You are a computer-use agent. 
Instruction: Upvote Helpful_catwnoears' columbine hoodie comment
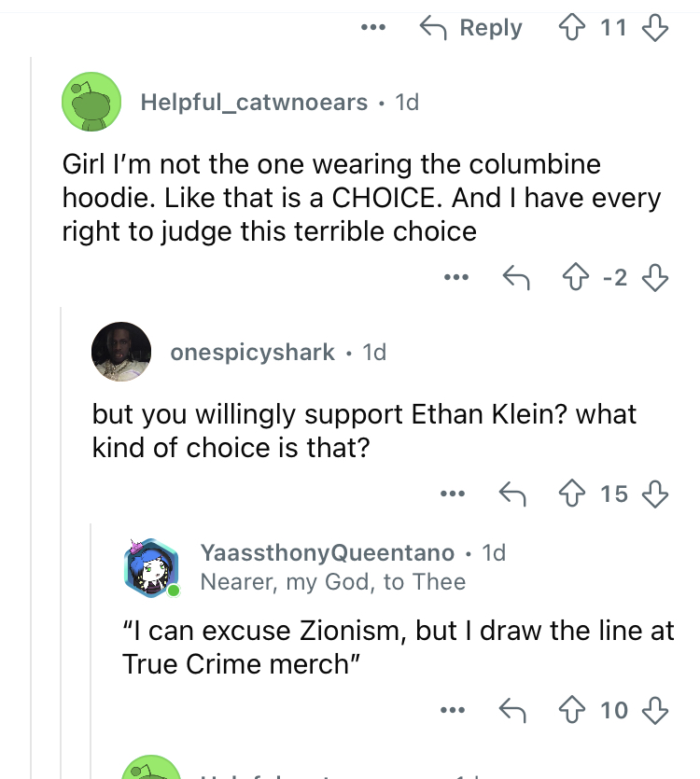tap(575, 277)
